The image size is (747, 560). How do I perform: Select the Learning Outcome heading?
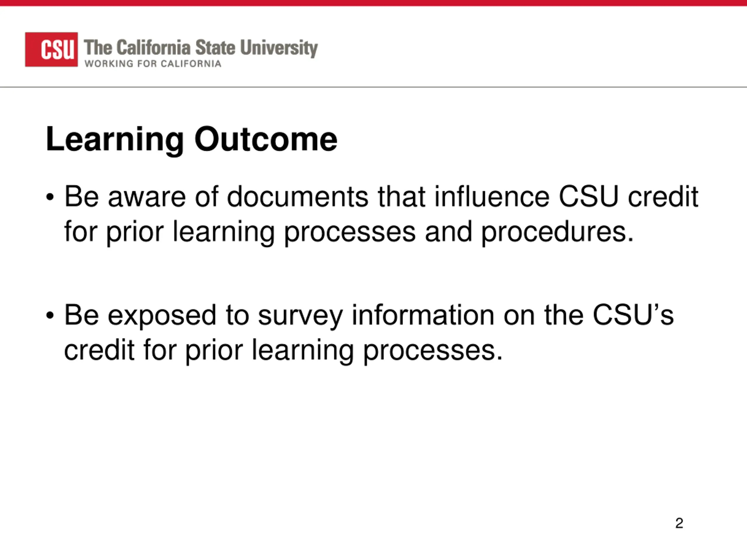tap(191, 139)
